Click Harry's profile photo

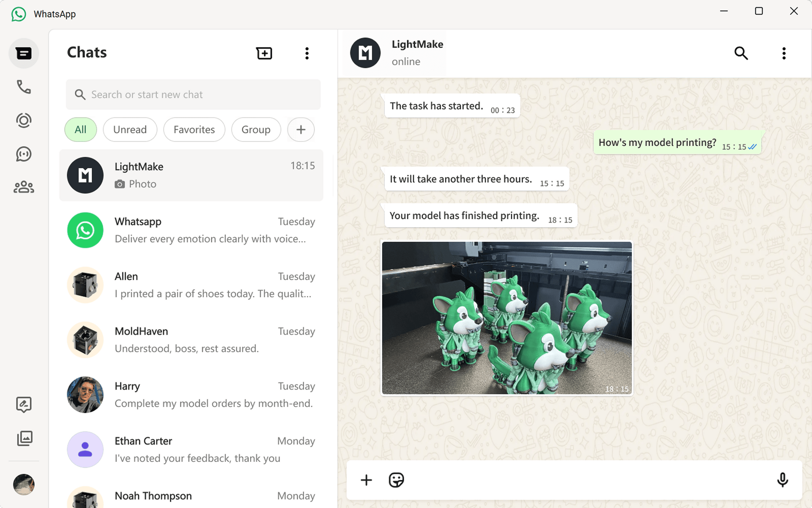85,395
